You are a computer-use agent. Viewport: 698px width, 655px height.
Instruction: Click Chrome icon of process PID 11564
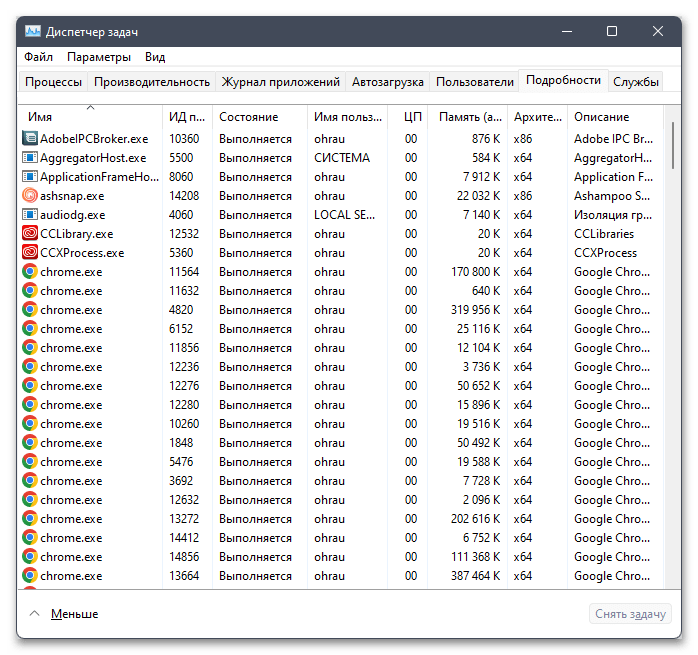[x=30, y=272]
